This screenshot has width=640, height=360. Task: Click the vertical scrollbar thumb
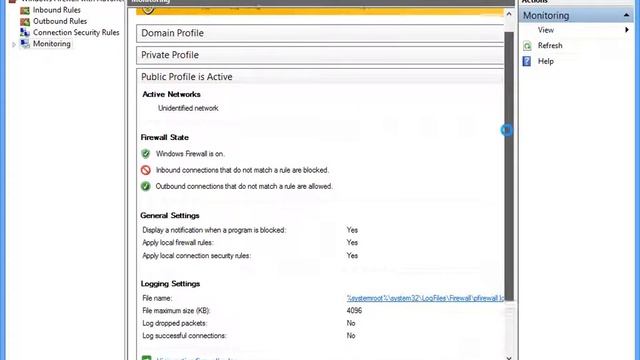(509, 166)
